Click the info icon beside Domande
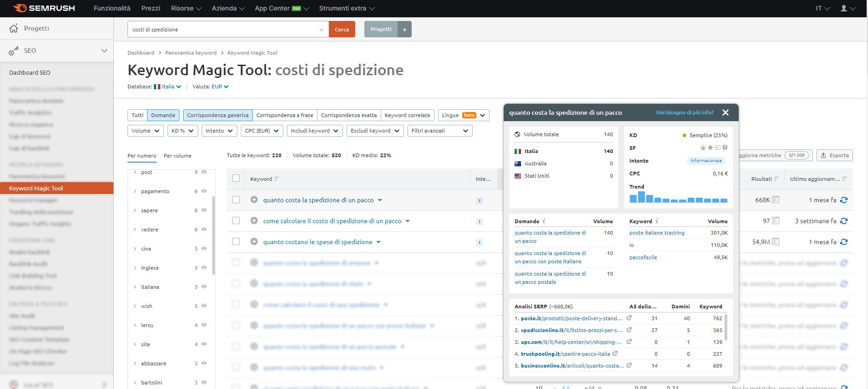Screen dimensions: 868x389 tap(544, 221)
